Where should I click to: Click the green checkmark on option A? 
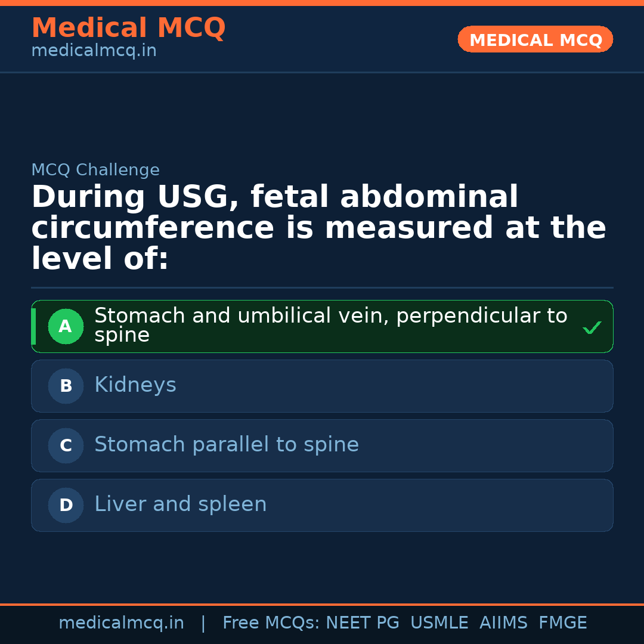coord(592,327)
